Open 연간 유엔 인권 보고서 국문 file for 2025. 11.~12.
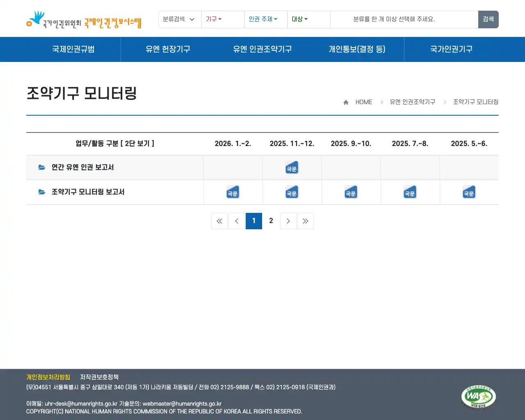 click(292, 167)
